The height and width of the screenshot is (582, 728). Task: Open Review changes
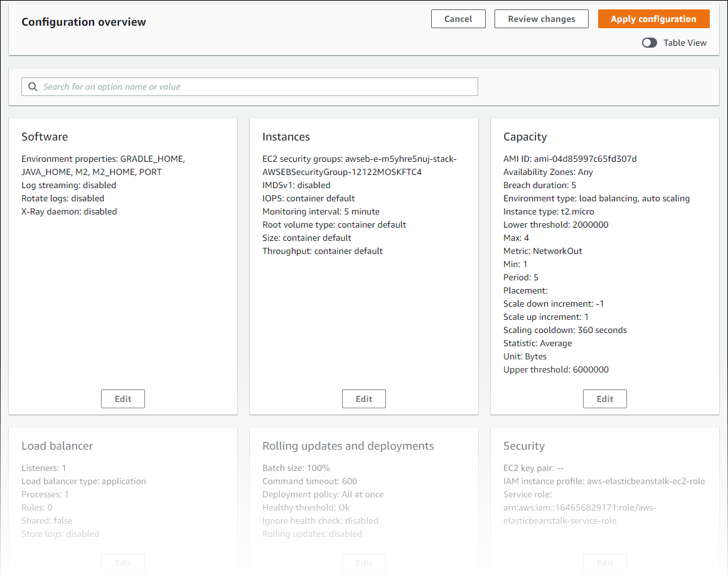coord(541,19)
